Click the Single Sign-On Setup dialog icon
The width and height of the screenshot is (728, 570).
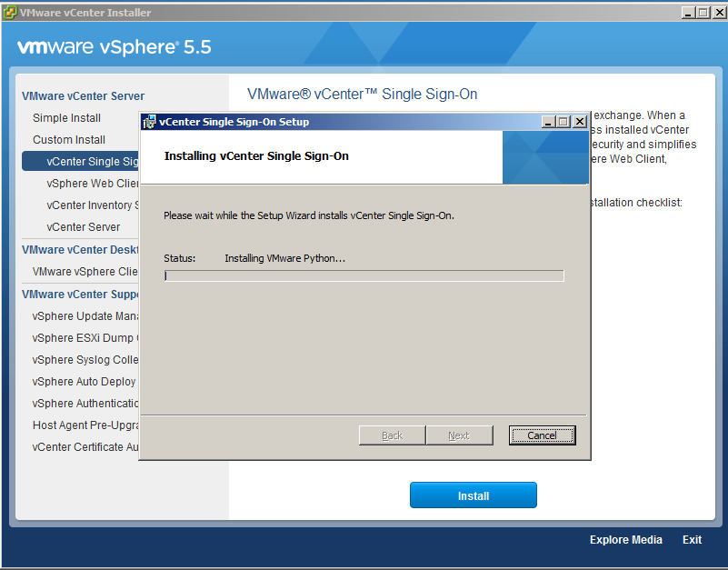click(149, 122)
